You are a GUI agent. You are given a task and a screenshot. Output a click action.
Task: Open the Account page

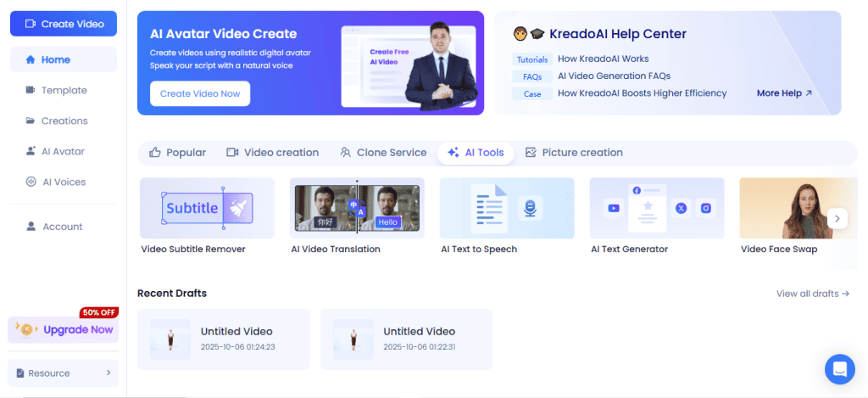64,227
